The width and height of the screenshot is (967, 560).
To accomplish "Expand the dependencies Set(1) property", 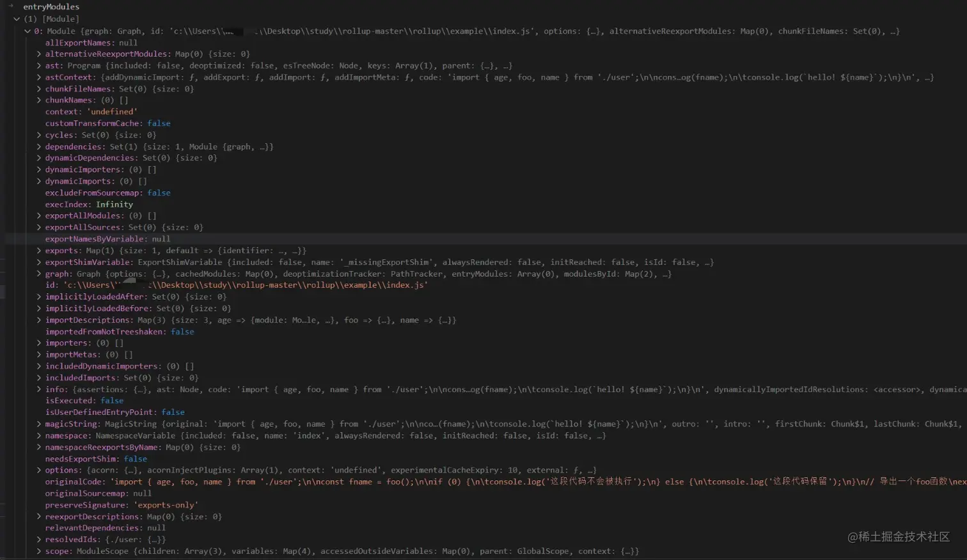I will [39, 146].
